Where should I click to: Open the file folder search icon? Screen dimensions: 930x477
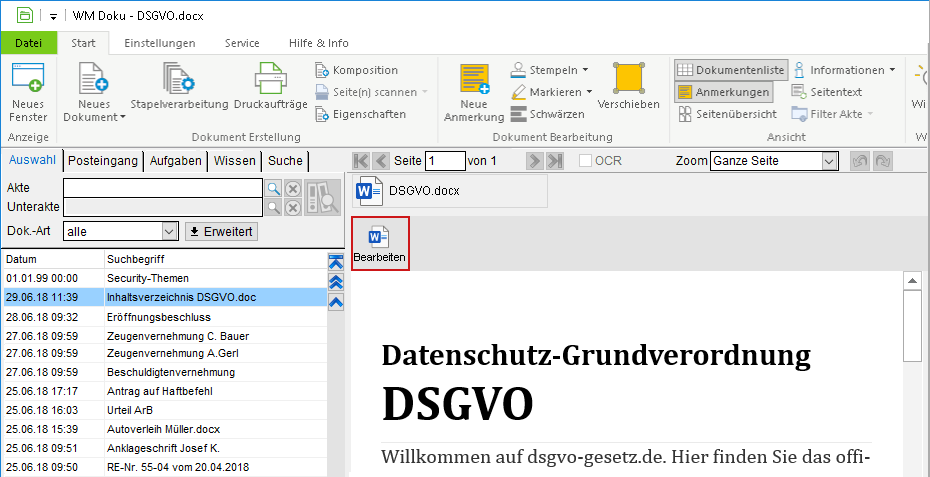click(323, 198)
